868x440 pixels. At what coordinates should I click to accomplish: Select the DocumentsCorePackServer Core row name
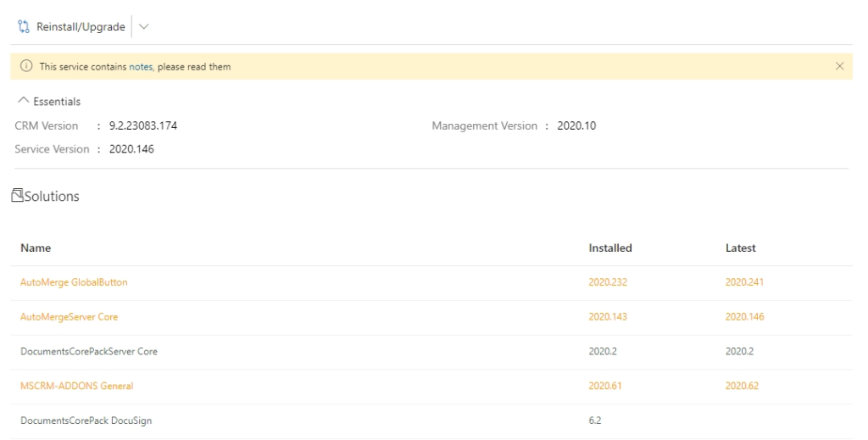point(88,352)
